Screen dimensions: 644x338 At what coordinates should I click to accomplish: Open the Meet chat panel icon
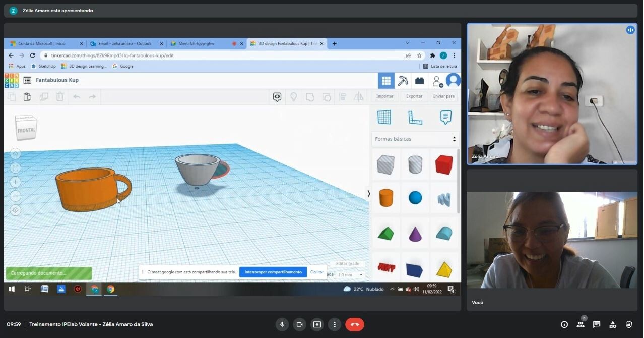tap(597, 324)
